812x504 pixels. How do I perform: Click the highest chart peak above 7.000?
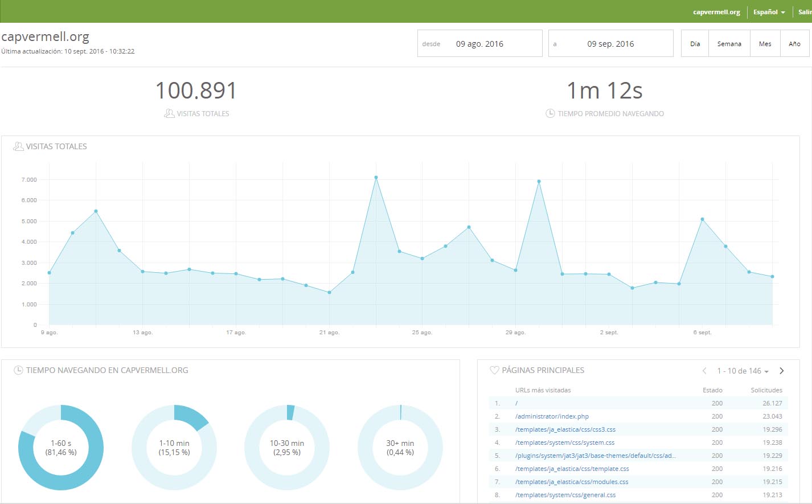tap(376, 178)
